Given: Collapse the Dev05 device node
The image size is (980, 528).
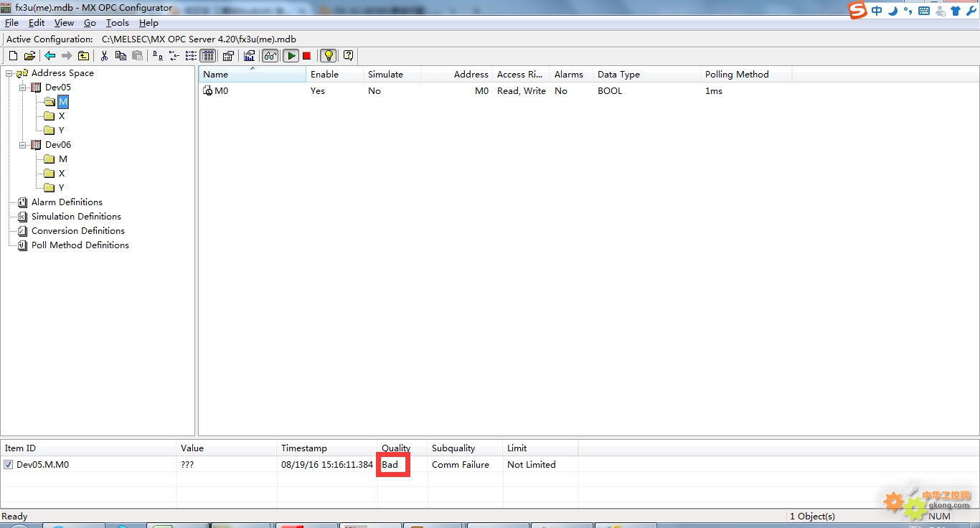Looking at the screenshot, I should [22, 88].
